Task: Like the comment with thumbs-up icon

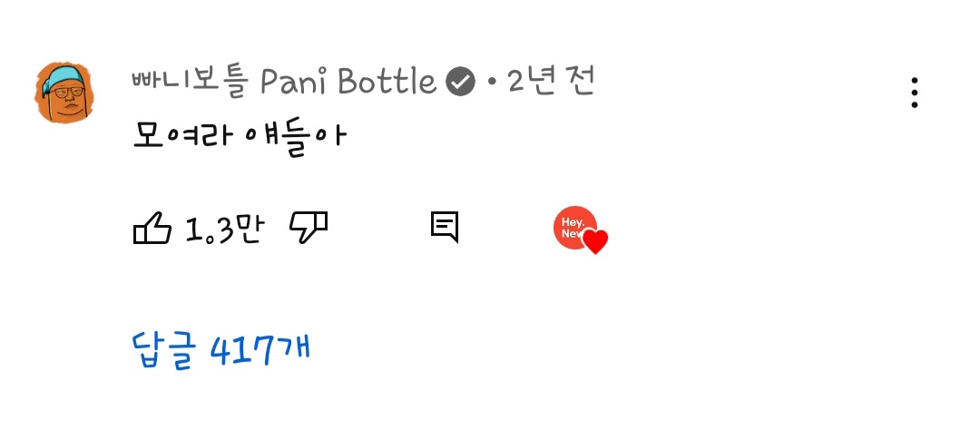Action: tap(152, 228)
